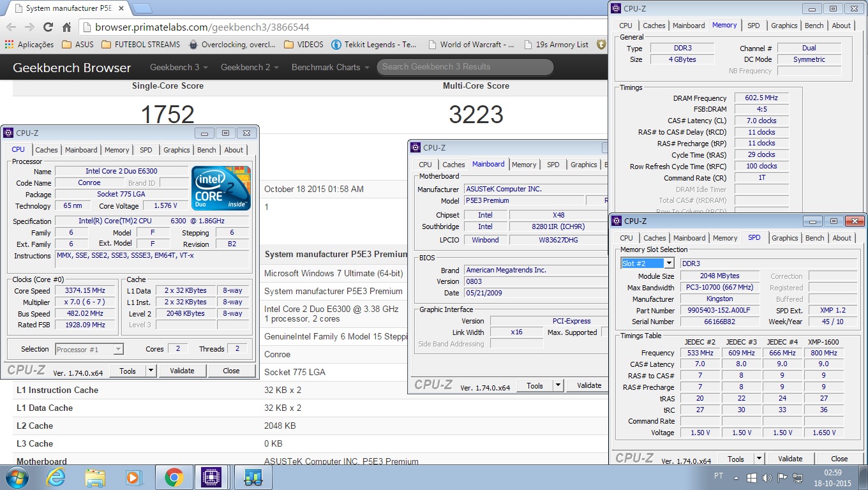The image size is (868, 490).
Task: Click the single-core score 1752
Action: 167,115
